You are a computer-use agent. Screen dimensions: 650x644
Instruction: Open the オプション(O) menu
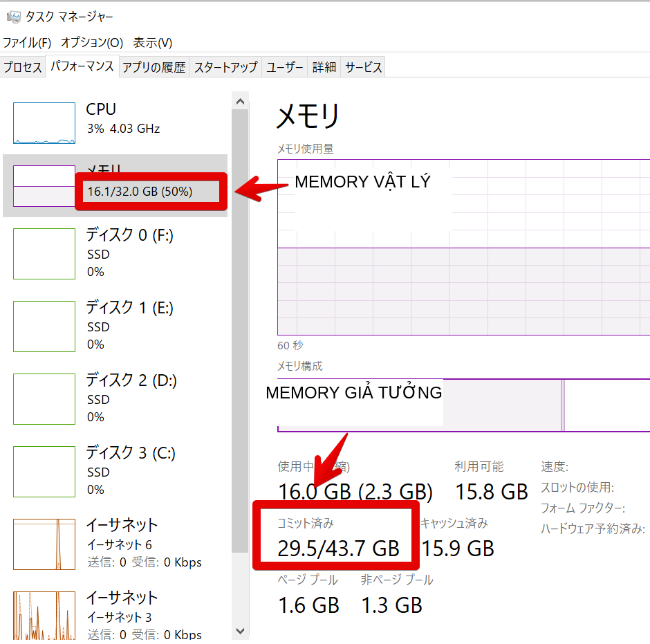[x=92, y=42]
